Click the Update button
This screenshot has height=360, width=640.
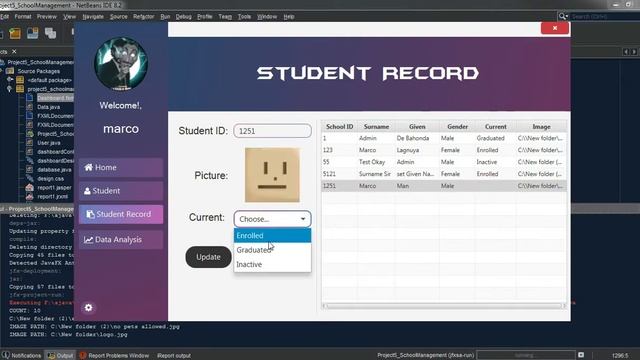[209, 257]
